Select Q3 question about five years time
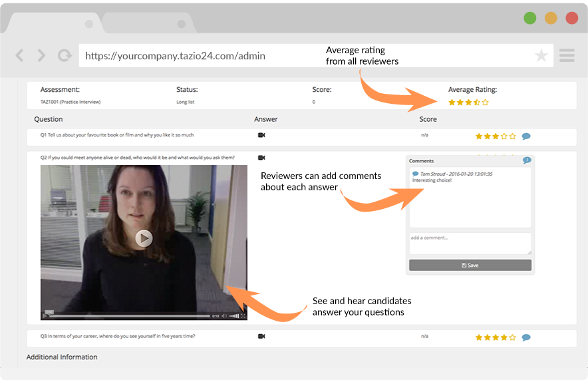588x380 pixels. (118, 336)
